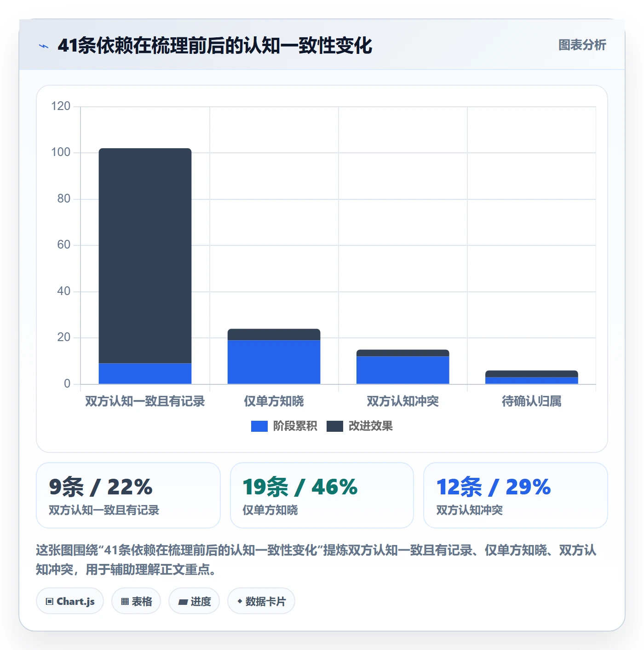644x650 pixels.
Task: Click the grid icon in 表格 chip
Action: pos(125,602)
